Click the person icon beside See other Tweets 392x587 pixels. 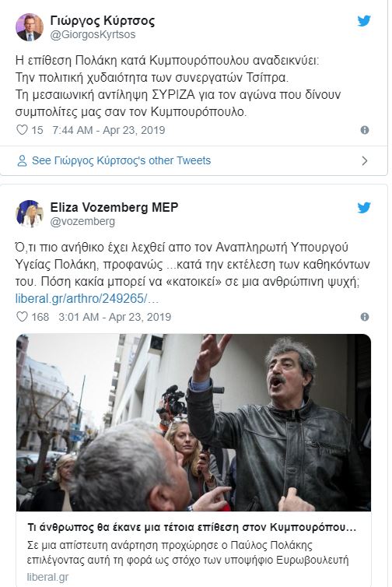coord(22,161)
